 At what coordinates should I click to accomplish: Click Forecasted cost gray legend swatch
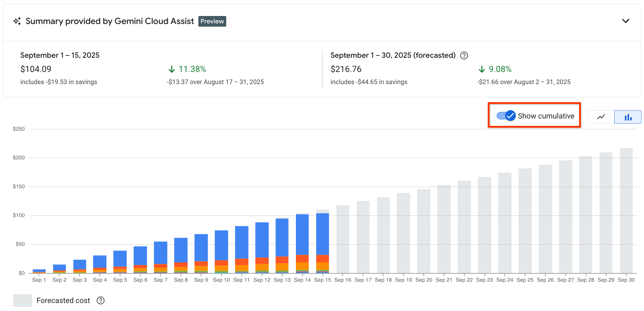pos(23,300)
